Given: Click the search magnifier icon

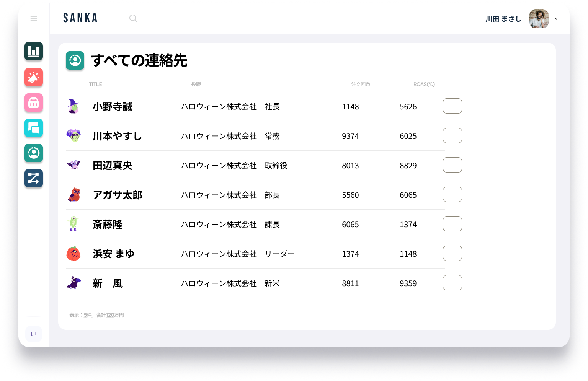Looking at the screenshot, I should point(133,18).
